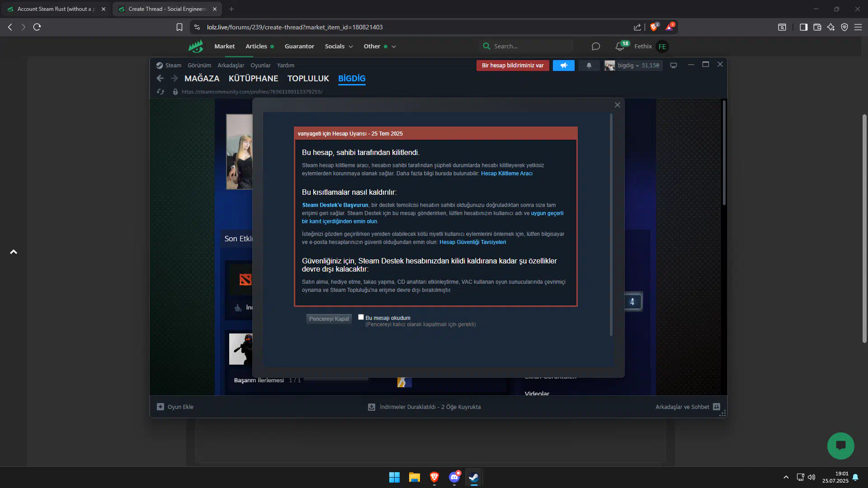The height and width of the screenshot is (488, 868).
Task: Open Steam announcements megaphone button
Action: 564,66
